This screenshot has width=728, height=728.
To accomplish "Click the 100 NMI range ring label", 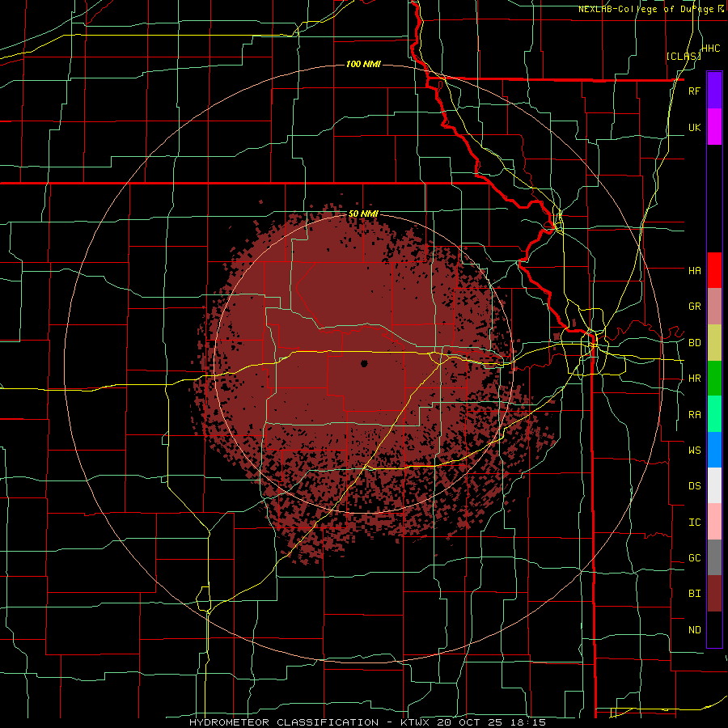I will (x=363, y=64).
